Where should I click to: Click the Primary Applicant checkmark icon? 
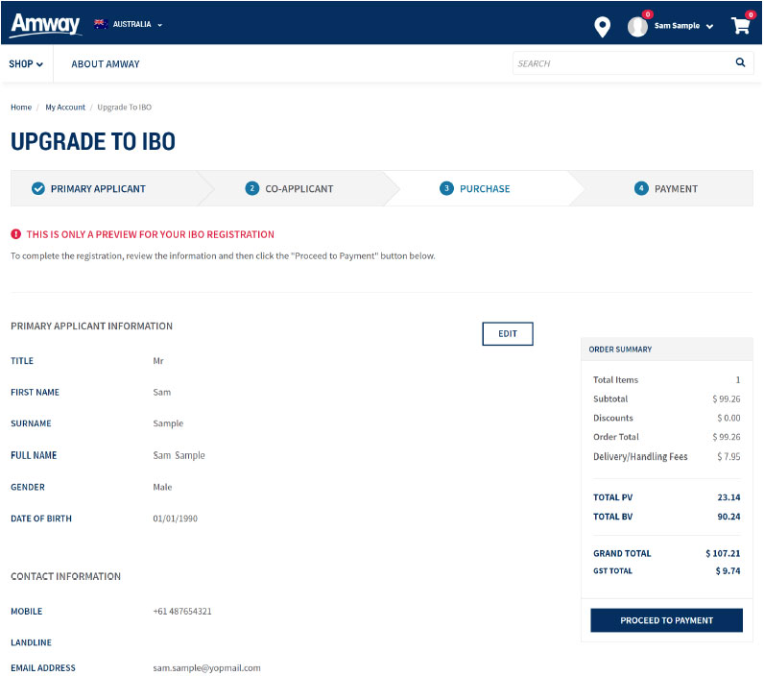point(38,188)
